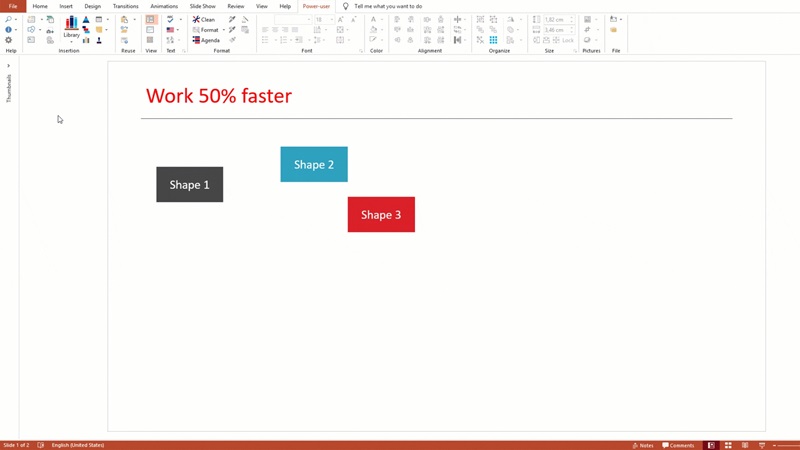Switch to the Slide Show tab
Image resolution: width=800 pixels, height=450 pixels.
coord(203,6)
